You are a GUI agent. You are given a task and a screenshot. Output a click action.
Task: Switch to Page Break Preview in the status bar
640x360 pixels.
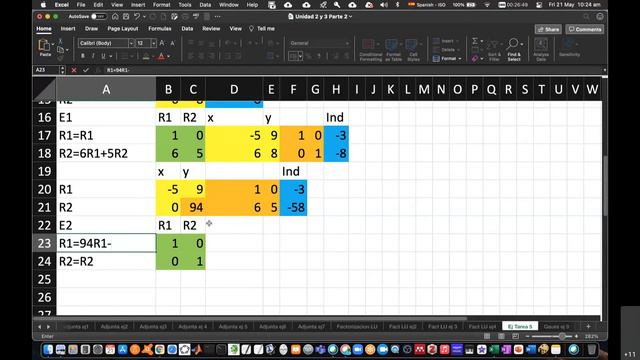click(516, 336)
